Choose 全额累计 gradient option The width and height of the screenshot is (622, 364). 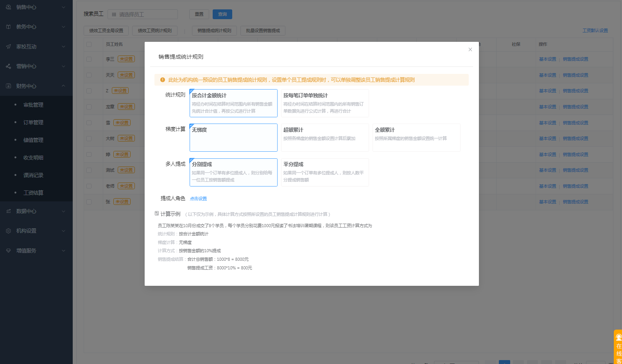click(416, 138)
